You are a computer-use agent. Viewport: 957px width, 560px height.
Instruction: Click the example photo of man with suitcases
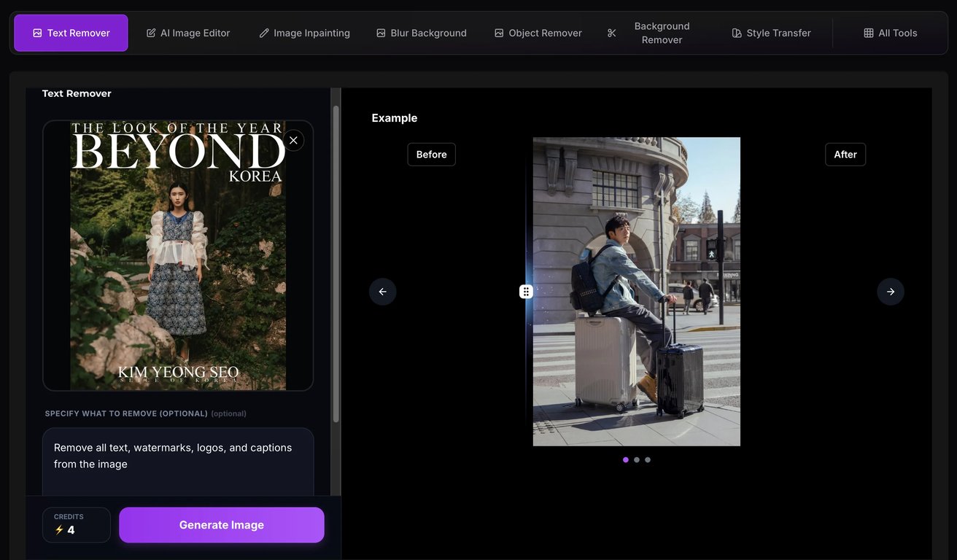click(x=637, y=292)
